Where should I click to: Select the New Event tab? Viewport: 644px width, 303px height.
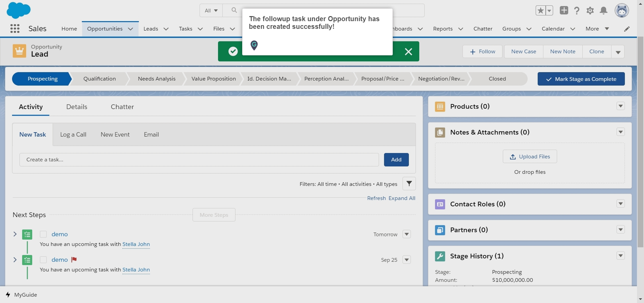click(x=115, y=135)
